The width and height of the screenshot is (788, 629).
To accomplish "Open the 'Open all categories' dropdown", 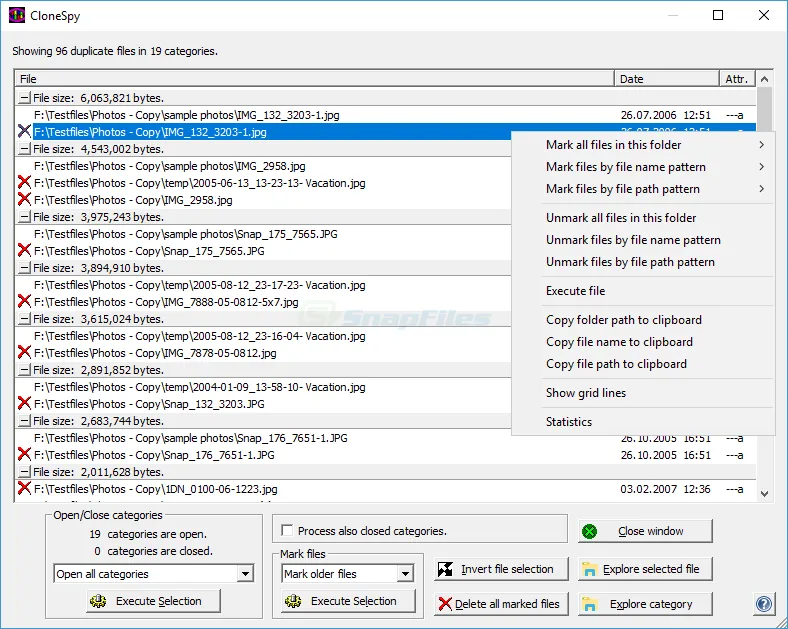I will pyautogui.click(x=245, y=573).
